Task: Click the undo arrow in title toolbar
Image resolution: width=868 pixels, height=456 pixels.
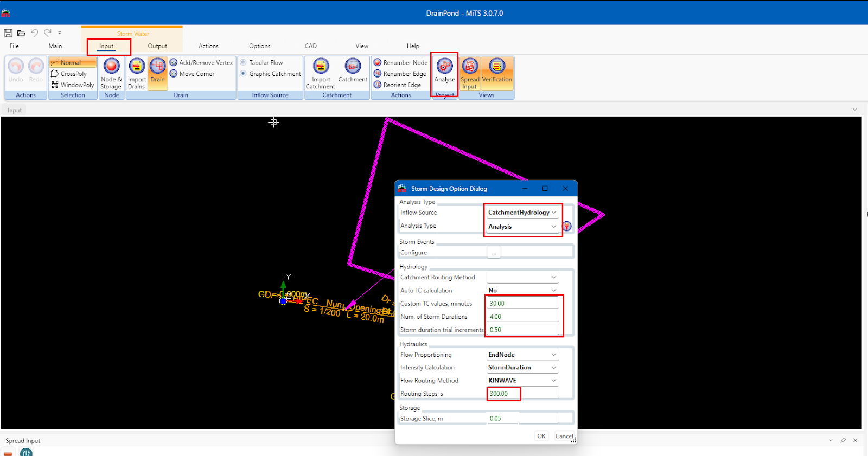Action: pyautogui.click(x=34, y=33)
